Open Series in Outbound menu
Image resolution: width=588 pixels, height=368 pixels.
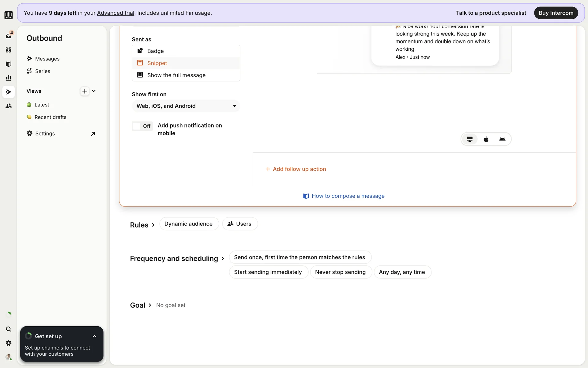[43, 71]
